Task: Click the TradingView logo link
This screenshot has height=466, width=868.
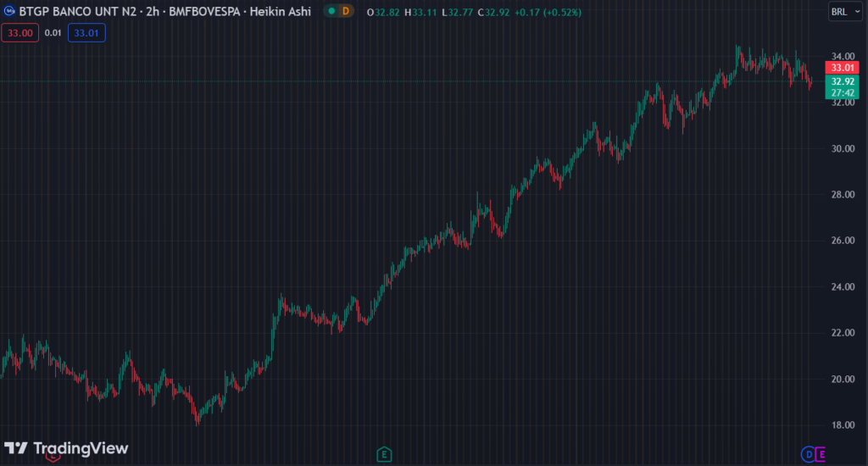Action: 66,448
